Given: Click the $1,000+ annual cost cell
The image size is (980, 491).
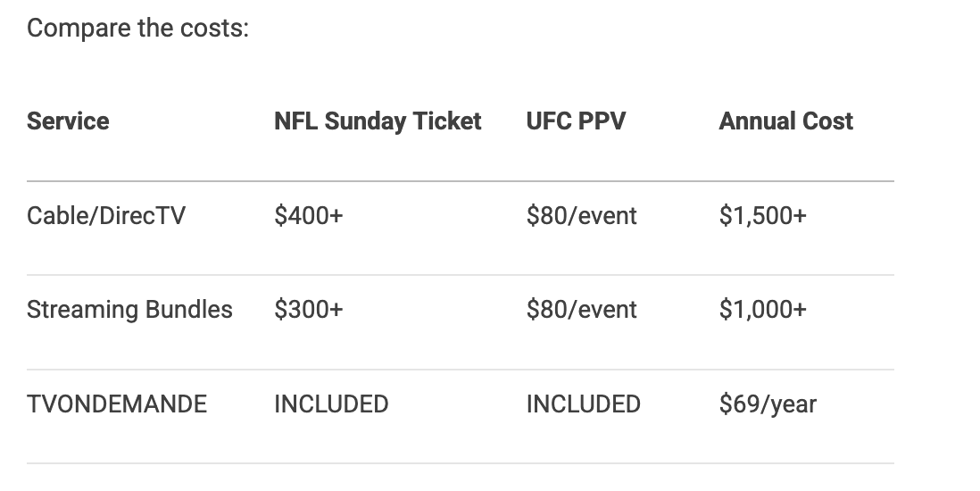Looking at the screenshot, I should (762, 310).
